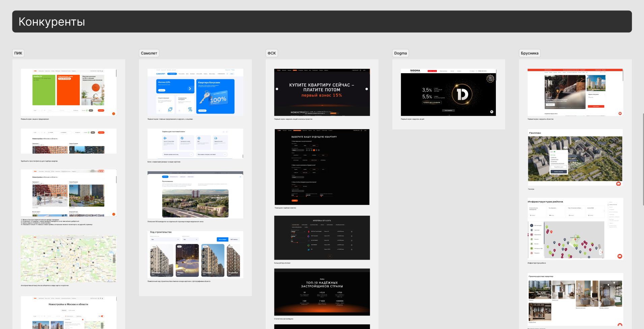Click plane icon on first Самолет service card

(x=165, y=138)
